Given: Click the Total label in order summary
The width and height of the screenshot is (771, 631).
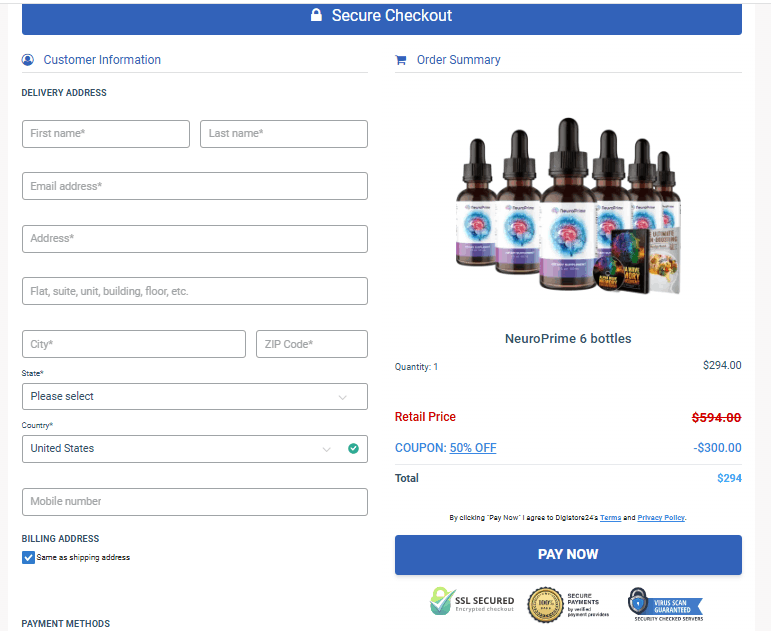Looking at the screenshot, I should [407, 478].
